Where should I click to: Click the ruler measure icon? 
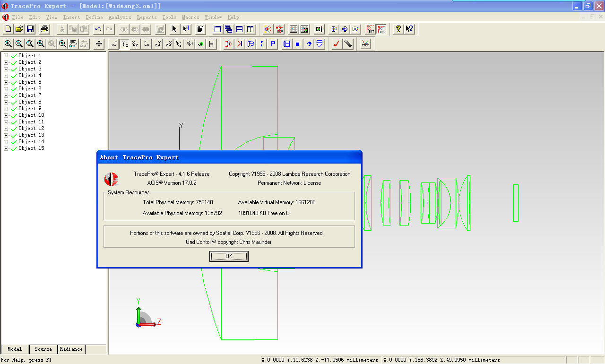click(x=348, y=43)
